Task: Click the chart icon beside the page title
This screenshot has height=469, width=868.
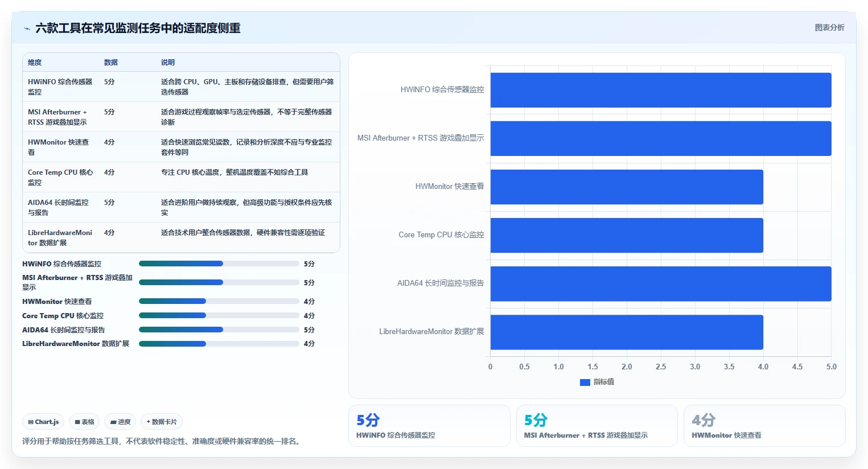Action: 27,28
